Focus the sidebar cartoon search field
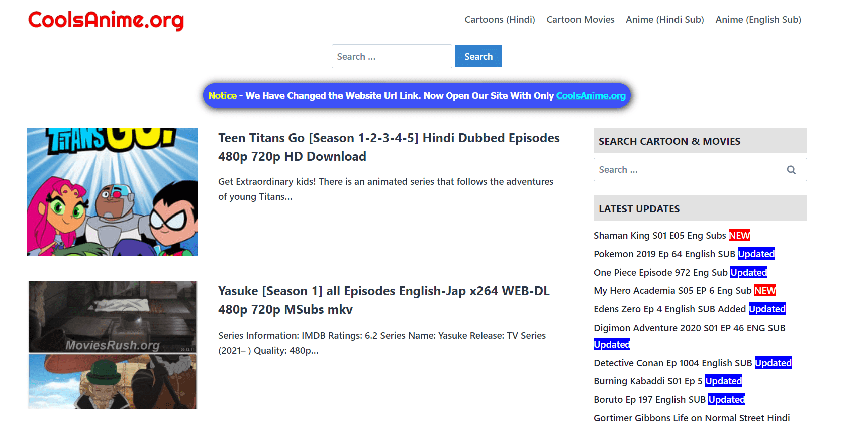 click(x=700, y=170)
